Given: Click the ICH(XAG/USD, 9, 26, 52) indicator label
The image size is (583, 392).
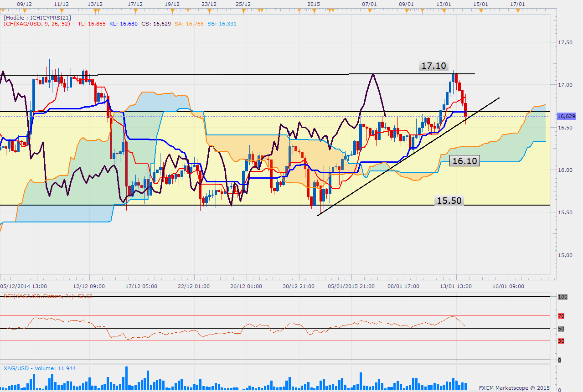Looking at the screenshot, I should (x=39, y=24).
